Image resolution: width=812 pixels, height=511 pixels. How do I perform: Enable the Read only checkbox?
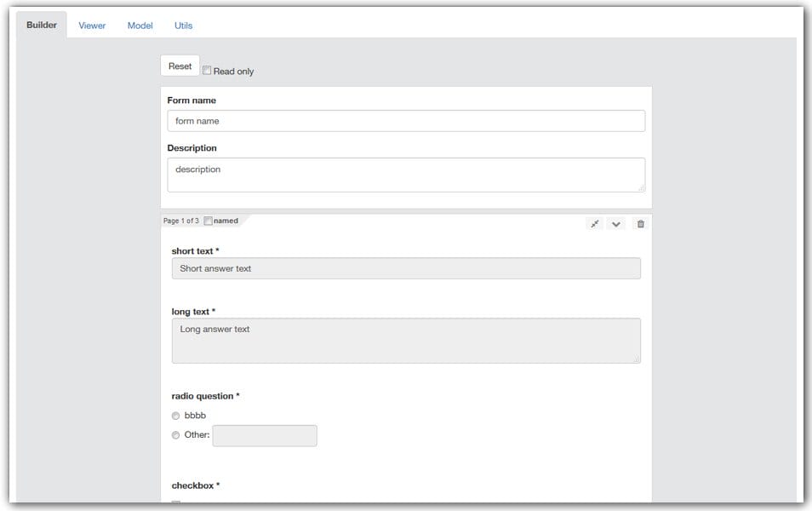click(x=207, y=71)
